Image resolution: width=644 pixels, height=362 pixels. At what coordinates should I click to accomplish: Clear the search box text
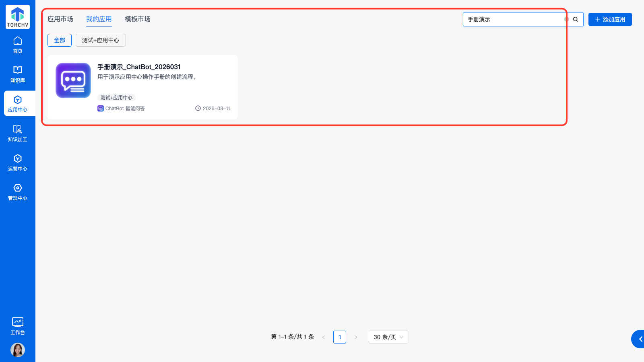tap(566, 19)
